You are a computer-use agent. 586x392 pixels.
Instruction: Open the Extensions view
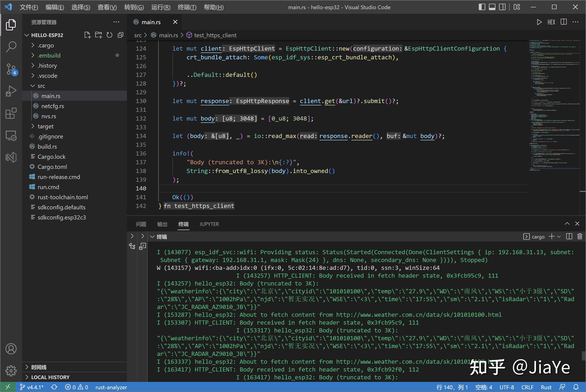pos(11,113)
